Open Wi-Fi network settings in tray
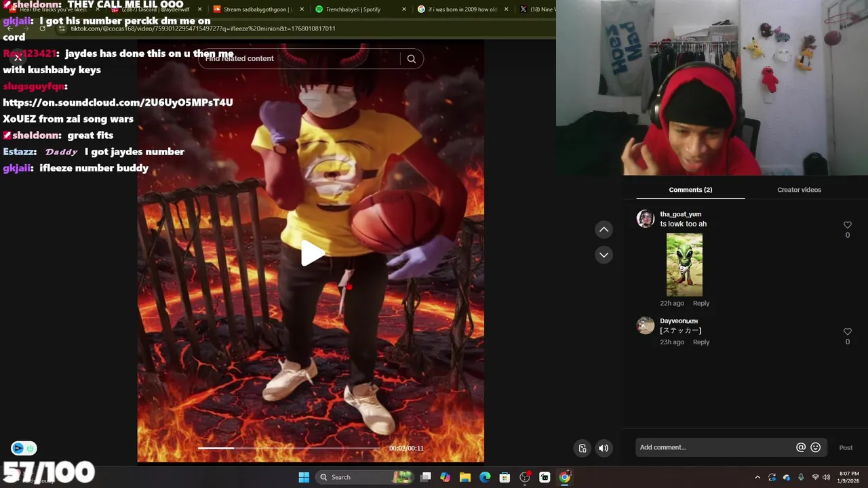This screenshot has height=488, width=868. point(815,477)
